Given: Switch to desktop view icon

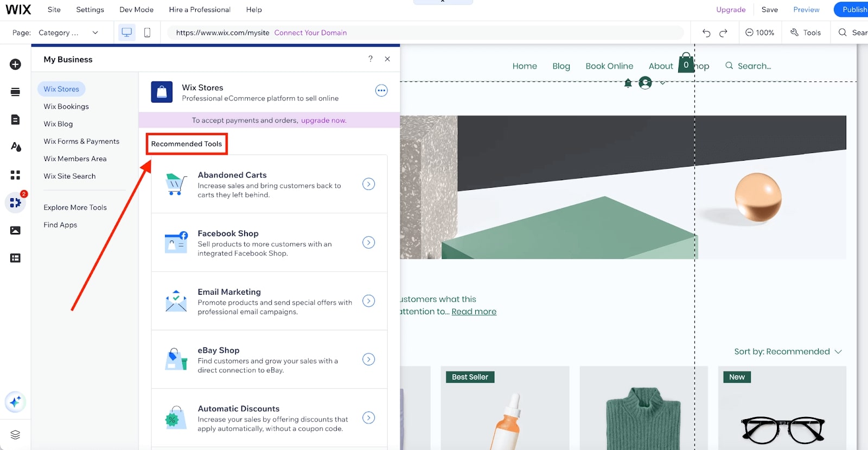Looking at the screenshot, I should 127,33.
